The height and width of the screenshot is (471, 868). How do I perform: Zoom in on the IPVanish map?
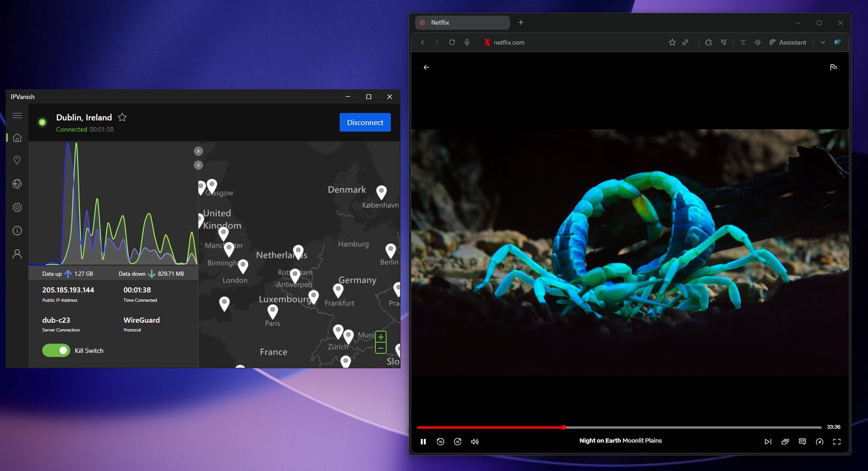(x=381, y=337)
